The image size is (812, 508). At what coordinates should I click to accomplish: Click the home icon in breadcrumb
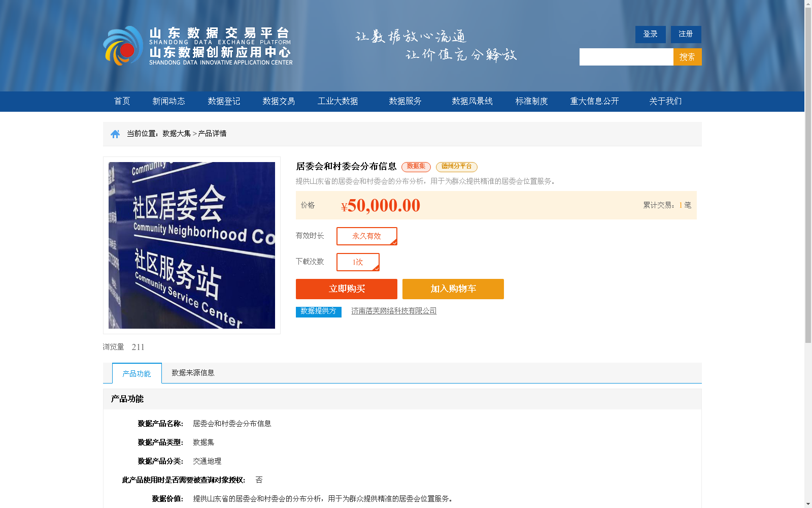point(115,134)
